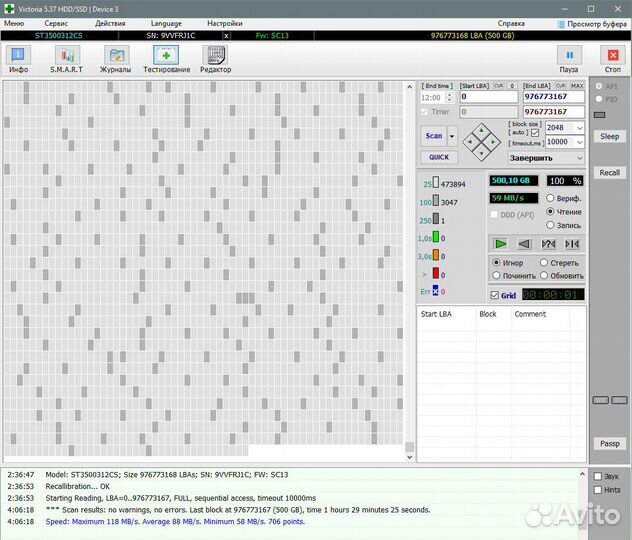This screenshot has height=540, width=632.
Task: Open the S.M.A.R.T toolbar icon
Action: click(67, 58)
